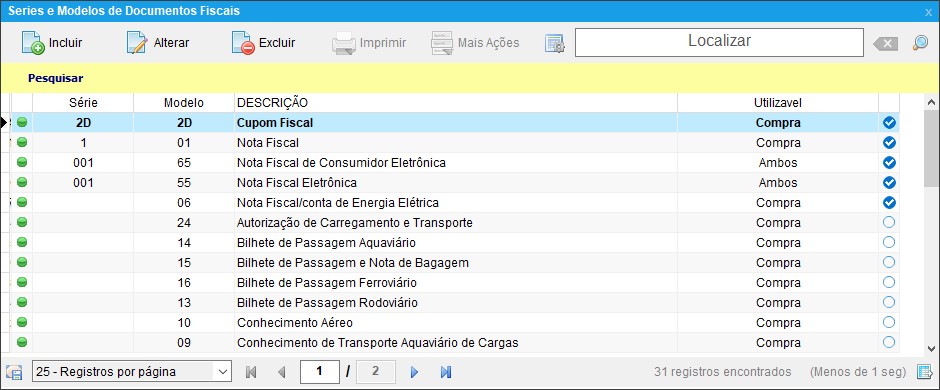Image resolution: width=940 pixels, height=390 pixels.
Task: Toggle checkmark for Nota Fiscal/conta de Energia Elétrica
Action: [x=889, y=202]
